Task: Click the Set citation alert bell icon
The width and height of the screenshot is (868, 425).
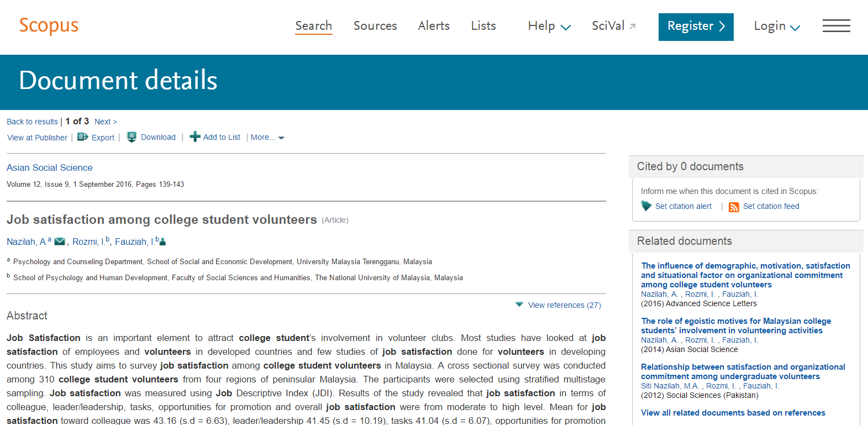Action: (x=646, y=206)
